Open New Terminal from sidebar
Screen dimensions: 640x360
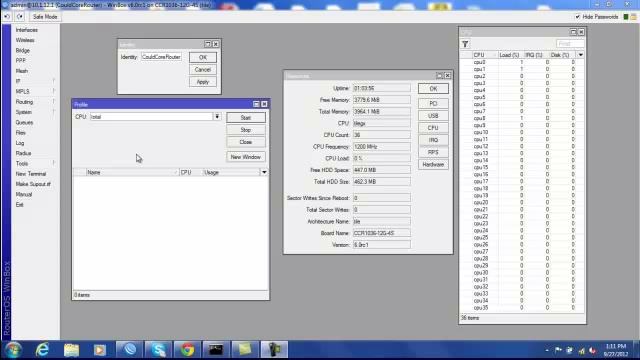(x=31, y=174)
